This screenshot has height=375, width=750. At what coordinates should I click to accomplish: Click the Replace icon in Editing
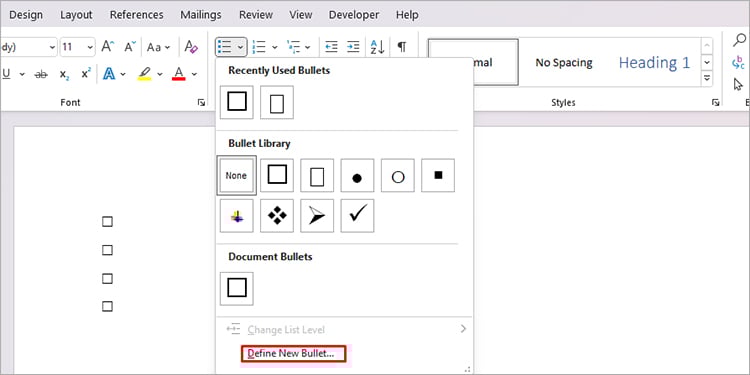point(739,62)
